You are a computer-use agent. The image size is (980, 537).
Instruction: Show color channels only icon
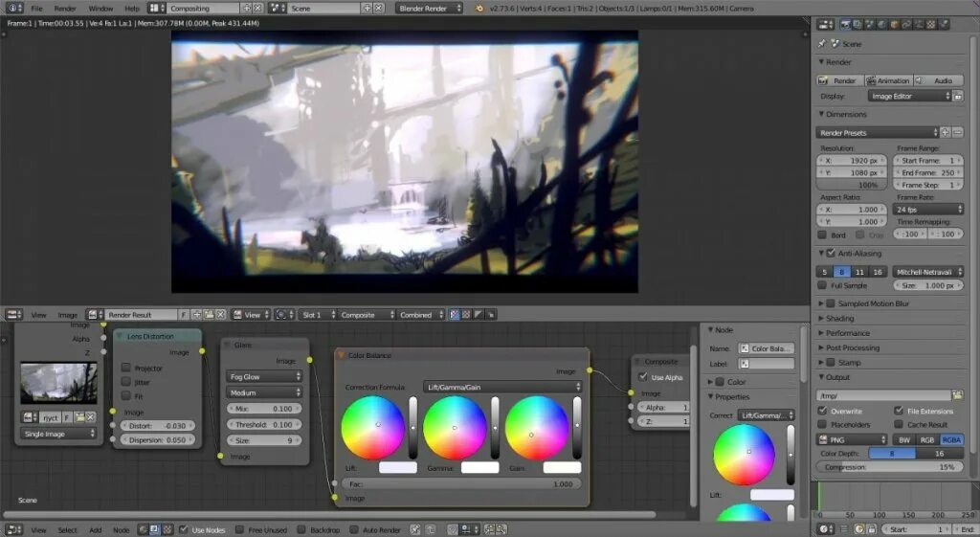click(466, 315)
